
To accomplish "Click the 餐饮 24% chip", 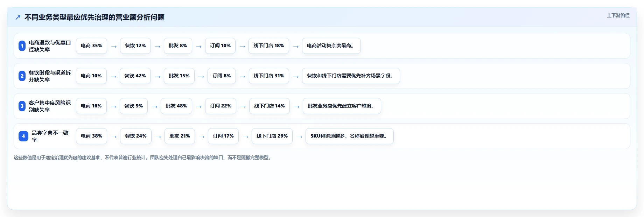I will pyautogui.click(x=136, y=136).
